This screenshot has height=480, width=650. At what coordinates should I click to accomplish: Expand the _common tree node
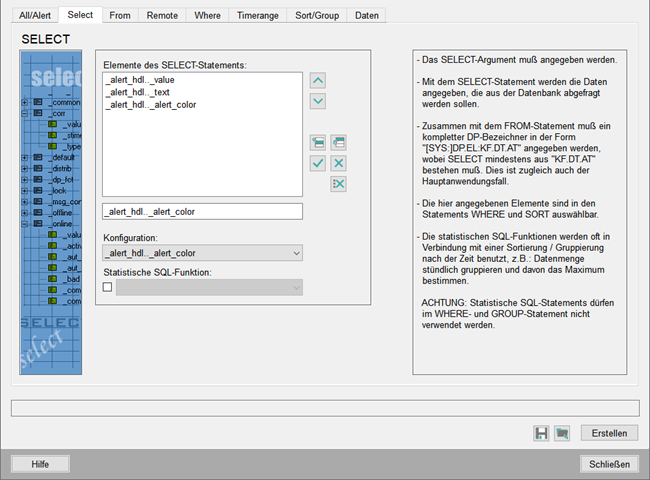point(25,102)
